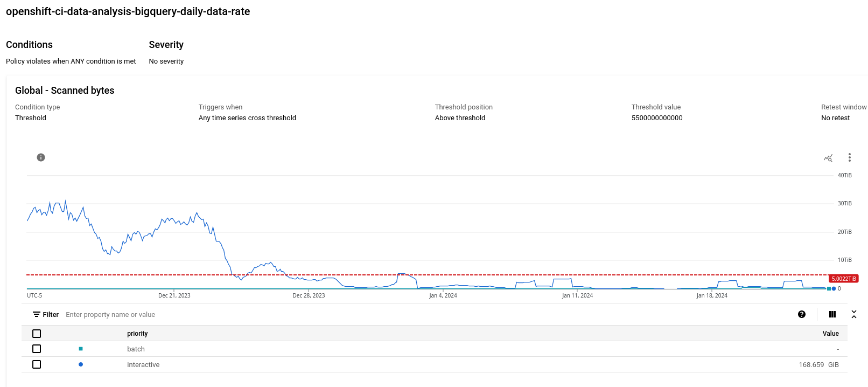868x387 pixels.
Task: Open legend column display options
Action: pos(832,314)
